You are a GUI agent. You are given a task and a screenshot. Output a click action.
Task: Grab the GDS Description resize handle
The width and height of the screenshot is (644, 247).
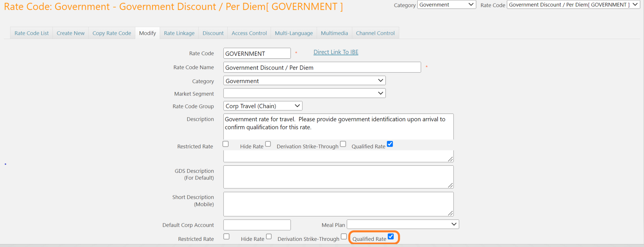[450, 185]
